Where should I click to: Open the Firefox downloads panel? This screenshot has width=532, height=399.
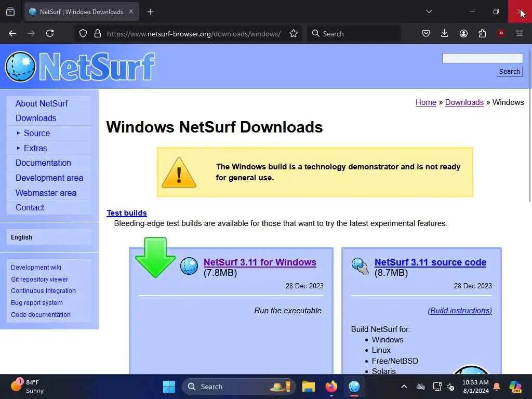point(445,33)
